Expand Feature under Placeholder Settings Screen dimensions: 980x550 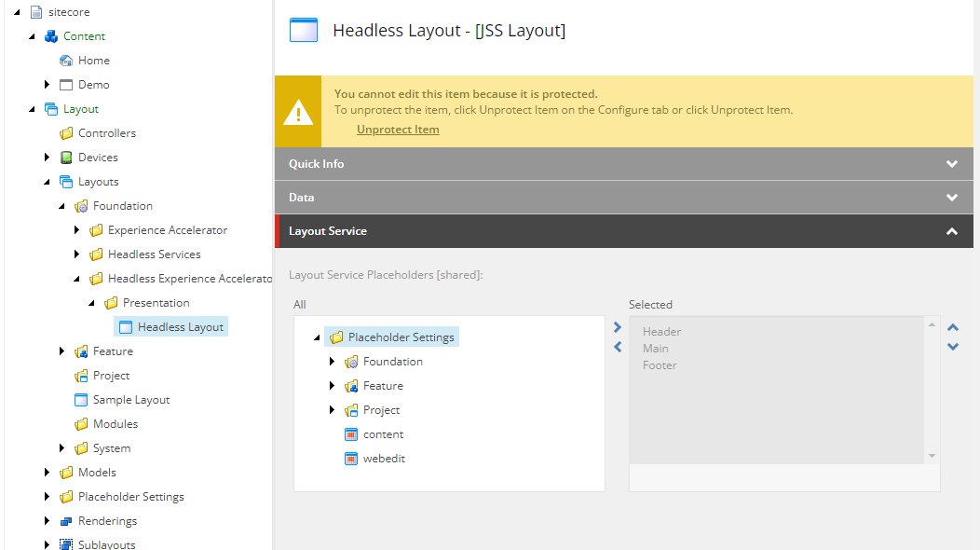[x=332, y=386]
